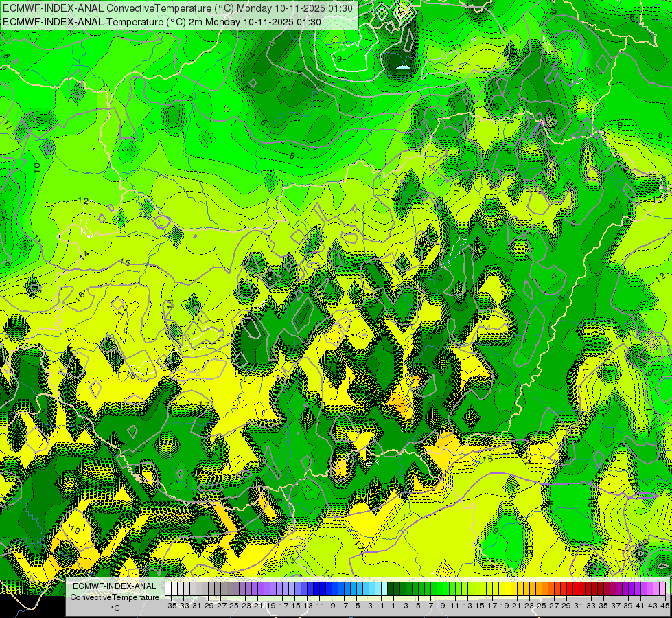672x618 pixels.
Task: Click the -5 value on legend scale
Action: tap(356, 606)
